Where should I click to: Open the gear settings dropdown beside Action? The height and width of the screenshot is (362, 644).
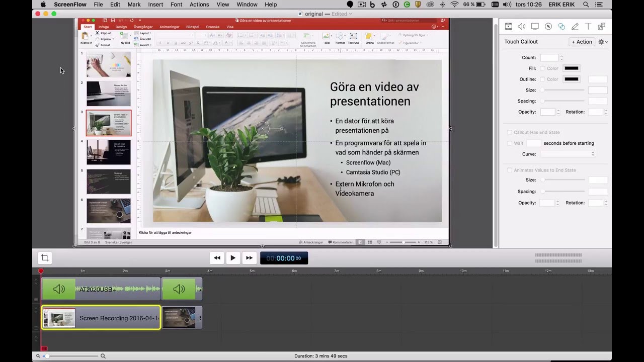coord(603,42)
